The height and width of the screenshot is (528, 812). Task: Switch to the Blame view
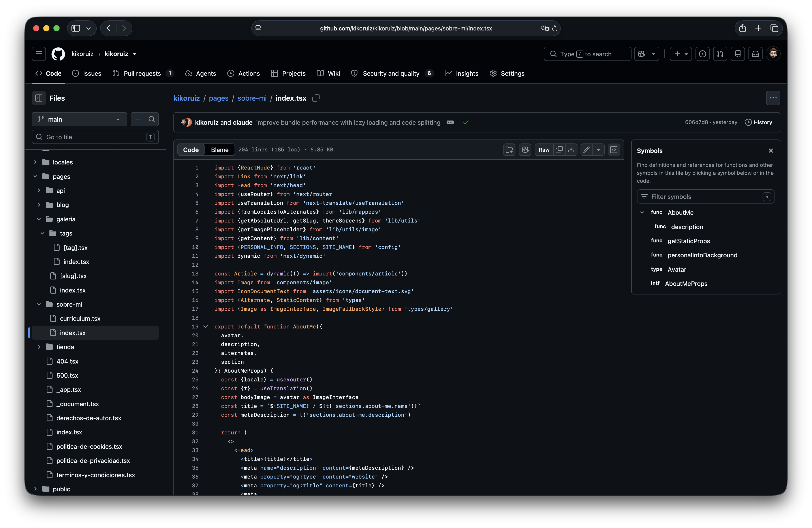point(219,149)
